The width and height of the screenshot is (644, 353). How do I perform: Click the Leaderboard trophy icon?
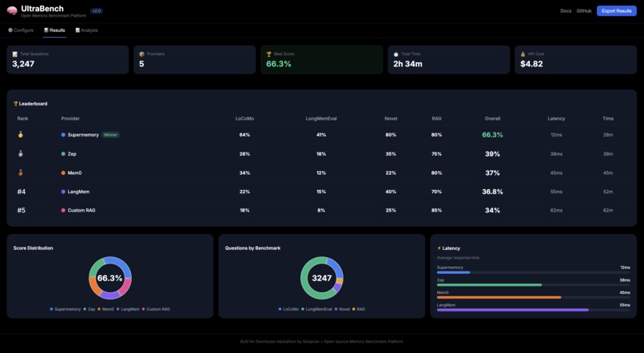point(16,104)
